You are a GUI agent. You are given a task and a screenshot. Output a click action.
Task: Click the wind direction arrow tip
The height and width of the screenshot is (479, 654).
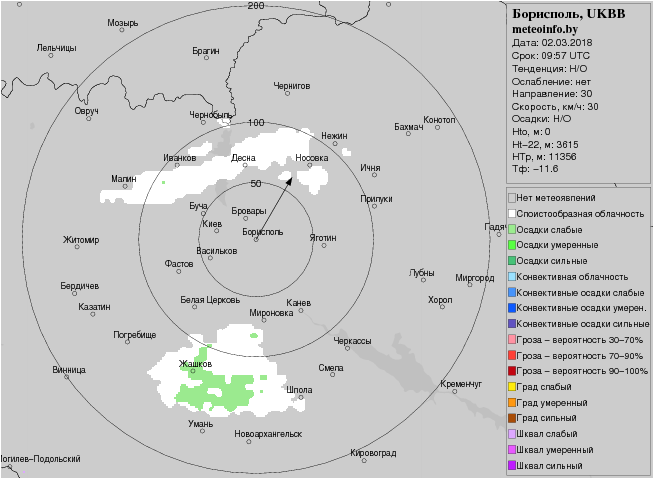291,178
